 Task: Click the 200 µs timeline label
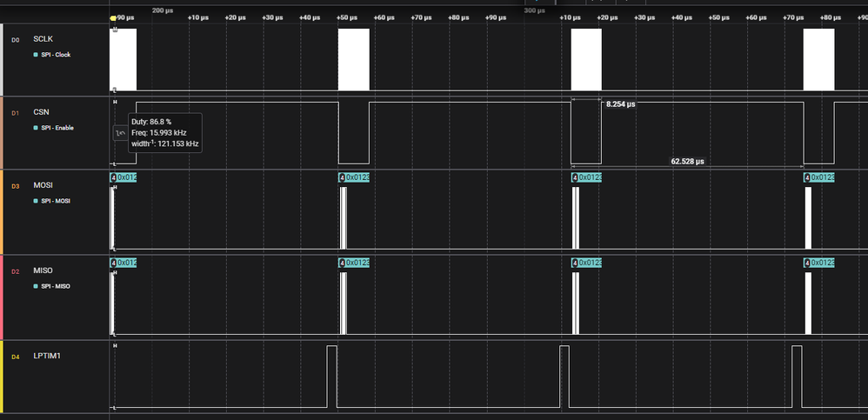[x=161, y=10]
